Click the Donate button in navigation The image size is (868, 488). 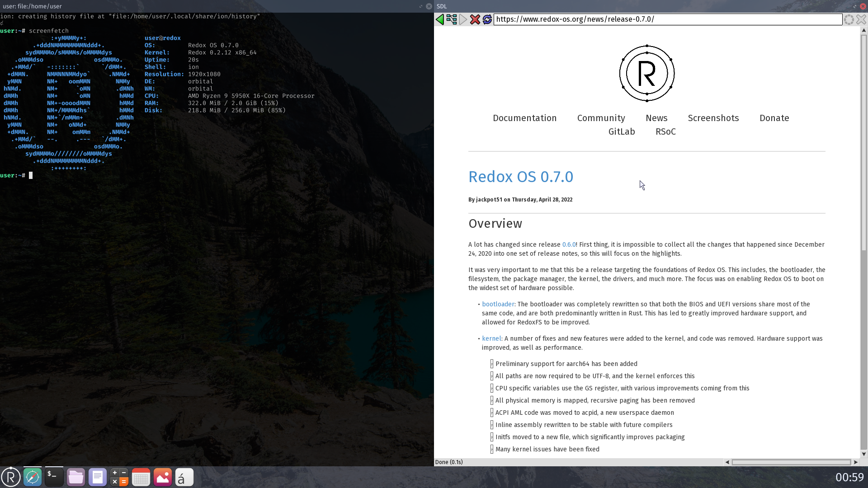[x=774, y=118]
